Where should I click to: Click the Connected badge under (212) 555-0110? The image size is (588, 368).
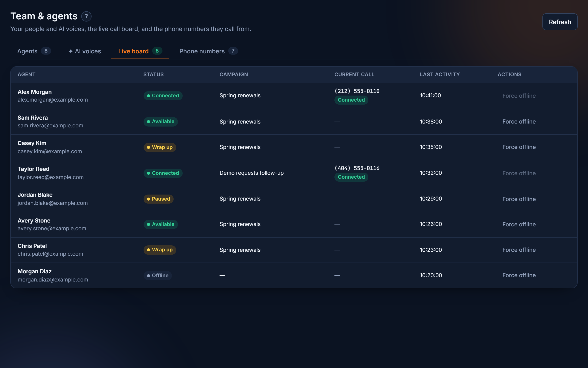pyautogui.click(x=351, y=100)
